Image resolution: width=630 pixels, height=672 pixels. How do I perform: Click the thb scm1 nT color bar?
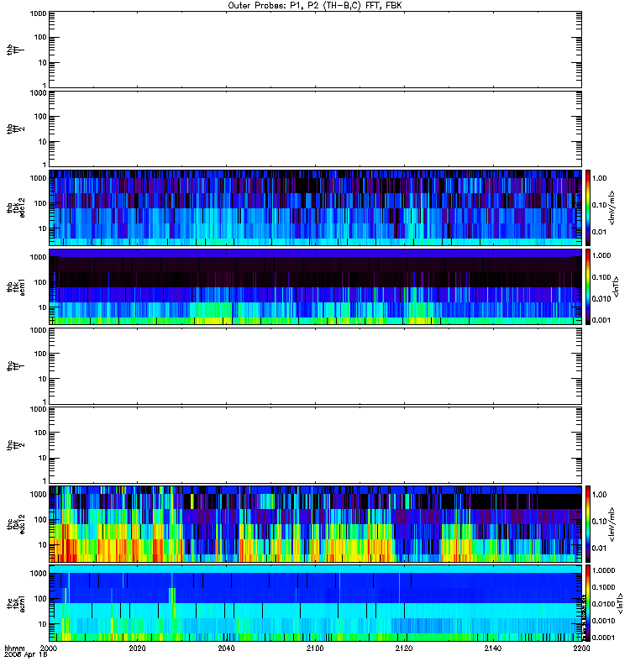point(588,286)
